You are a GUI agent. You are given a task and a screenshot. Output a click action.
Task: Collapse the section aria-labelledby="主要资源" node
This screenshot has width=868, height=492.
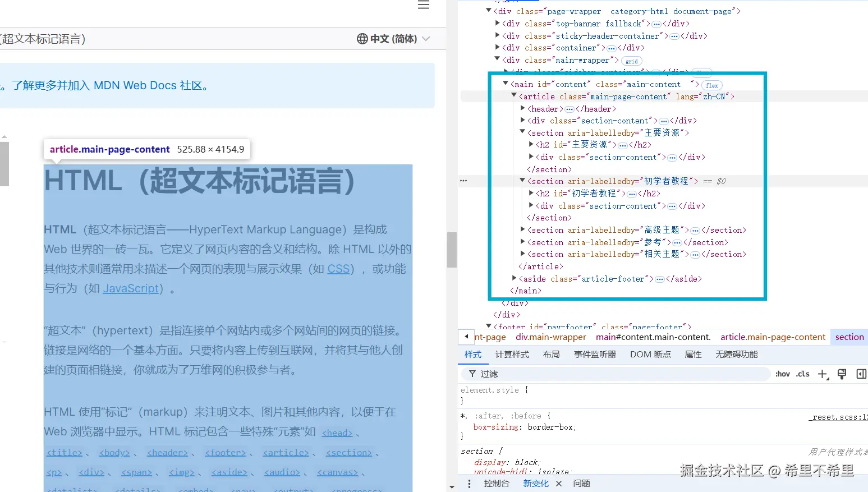[522, 131]
